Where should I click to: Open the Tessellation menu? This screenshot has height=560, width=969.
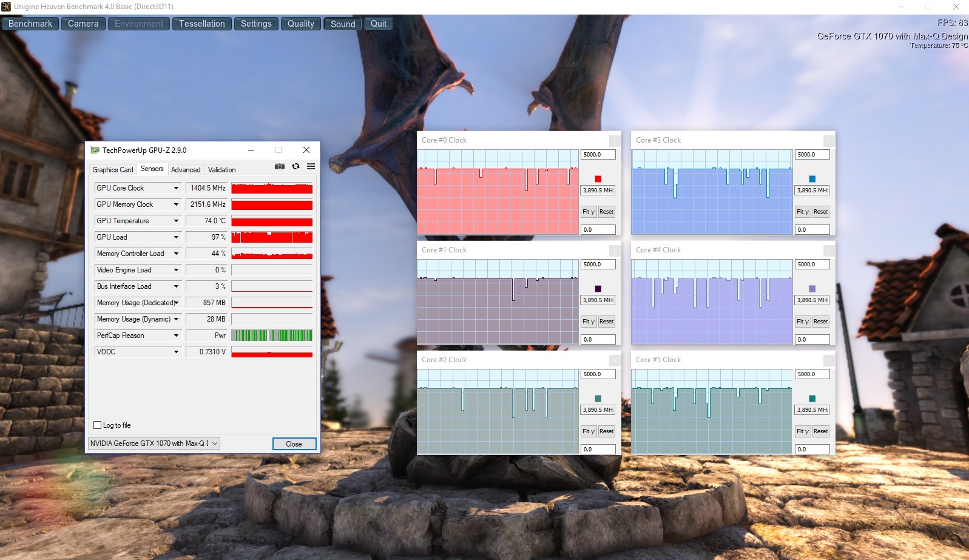tap(202, 24)
